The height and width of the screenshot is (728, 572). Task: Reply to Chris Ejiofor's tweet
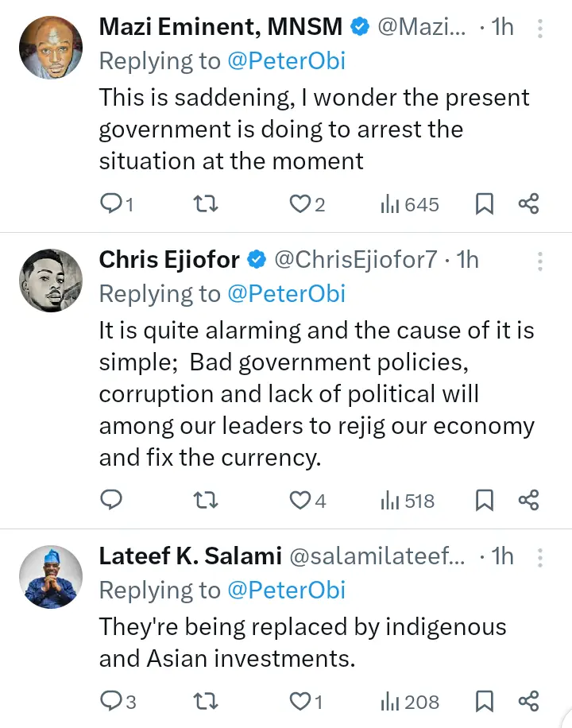pyautogui.click(x=110, y=500)
